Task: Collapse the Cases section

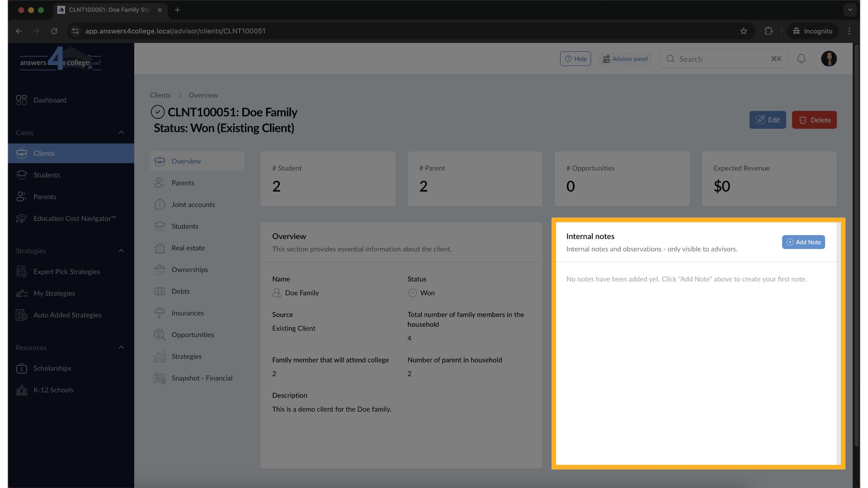Action: click(x=121, y=132)
